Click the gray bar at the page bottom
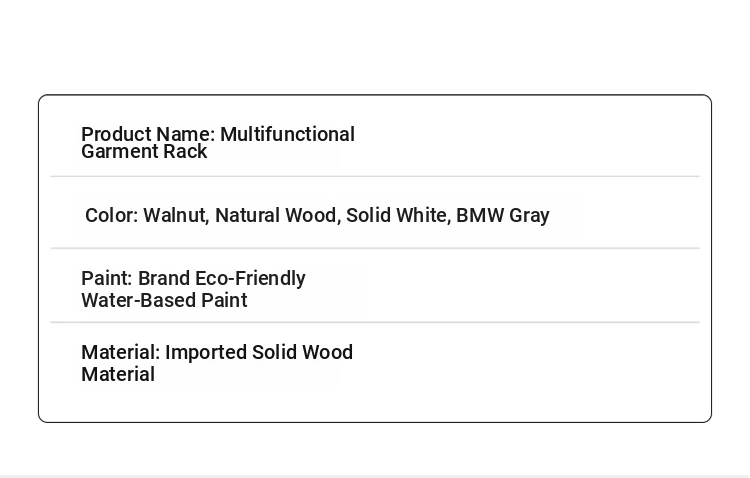 (x=375, y=477)
